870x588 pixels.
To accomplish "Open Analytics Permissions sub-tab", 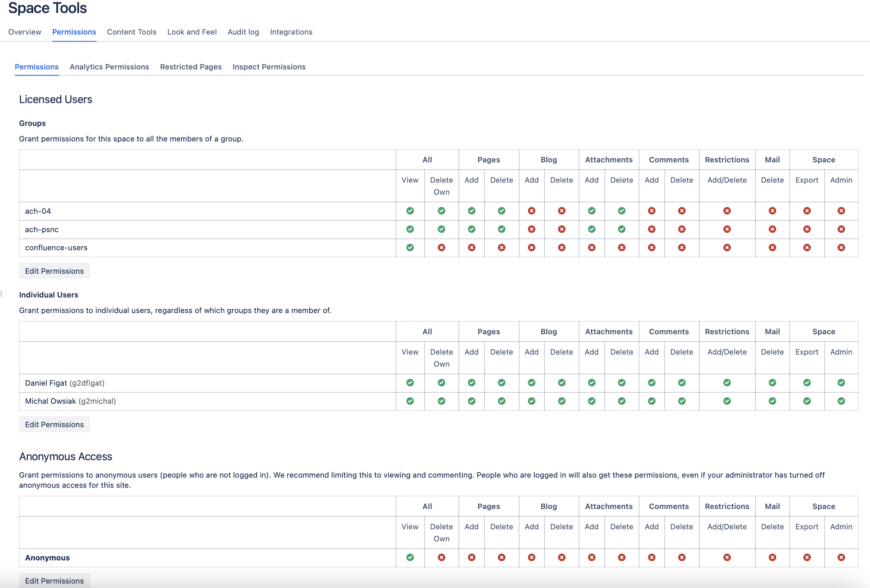I will 109,67.
